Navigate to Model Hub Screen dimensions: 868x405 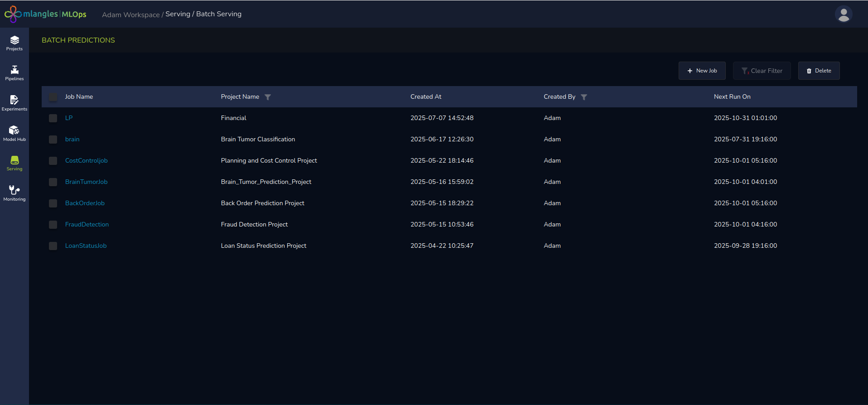[14, 133]
